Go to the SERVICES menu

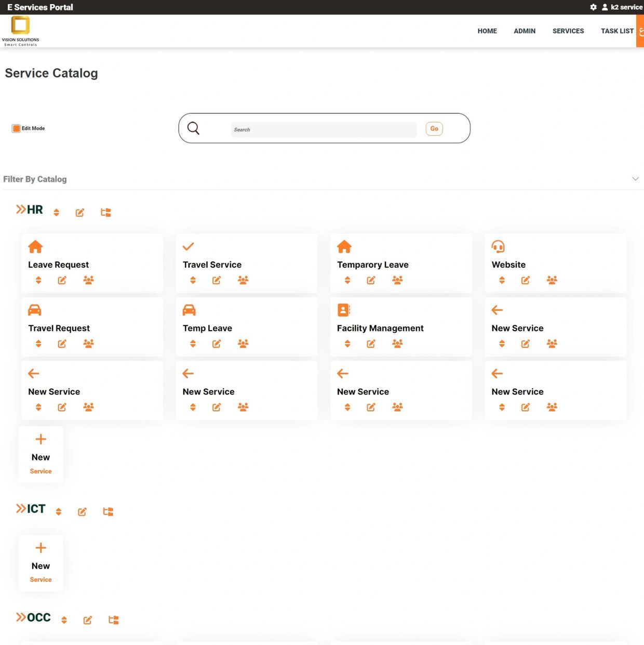[568, 31]
